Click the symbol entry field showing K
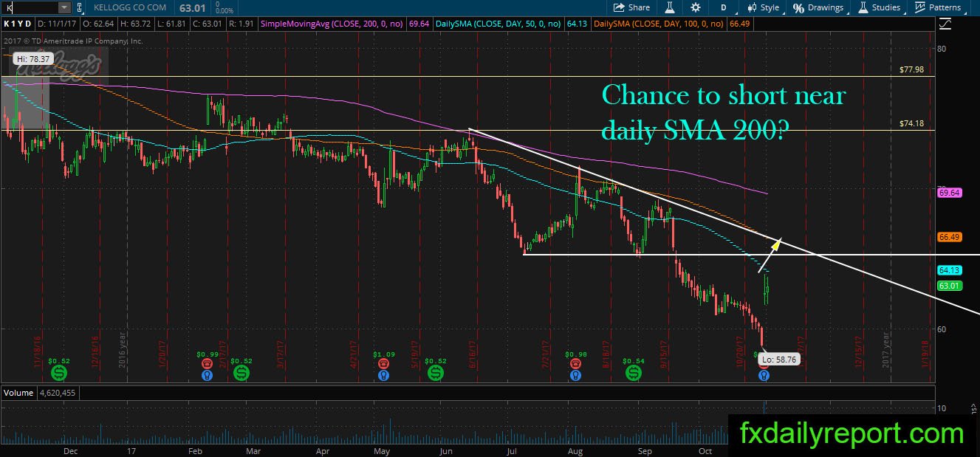 coord(30,7)
